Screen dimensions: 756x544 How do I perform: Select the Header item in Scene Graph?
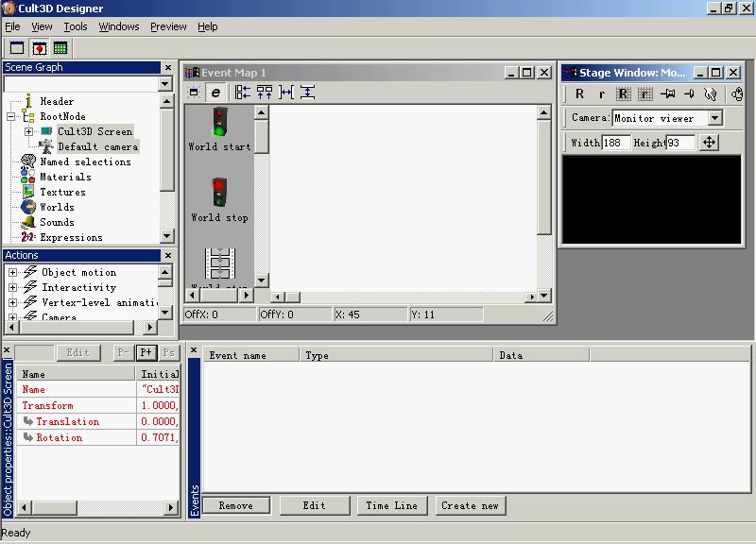click(x=57, y=101)
